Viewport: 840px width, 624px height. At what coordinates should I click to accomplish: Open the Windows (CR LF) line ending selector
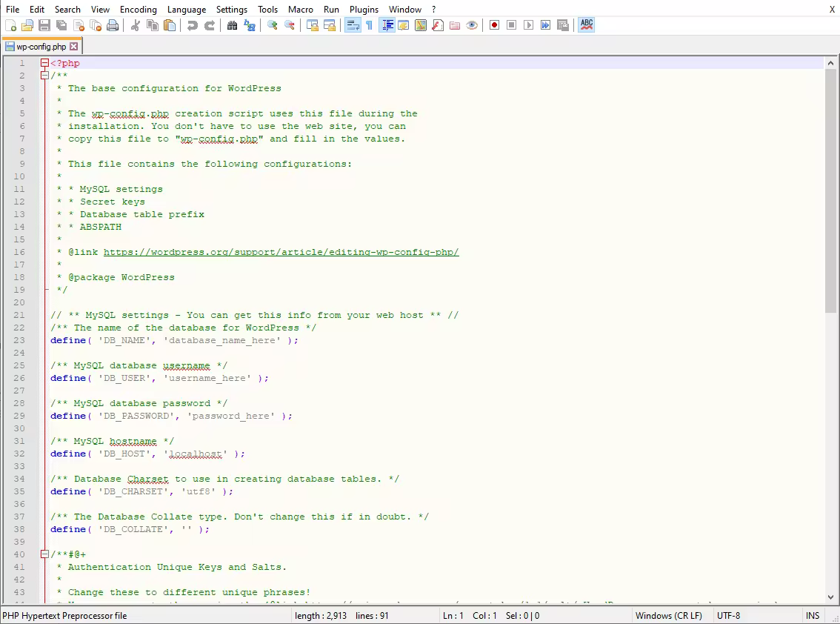(669, 615)
